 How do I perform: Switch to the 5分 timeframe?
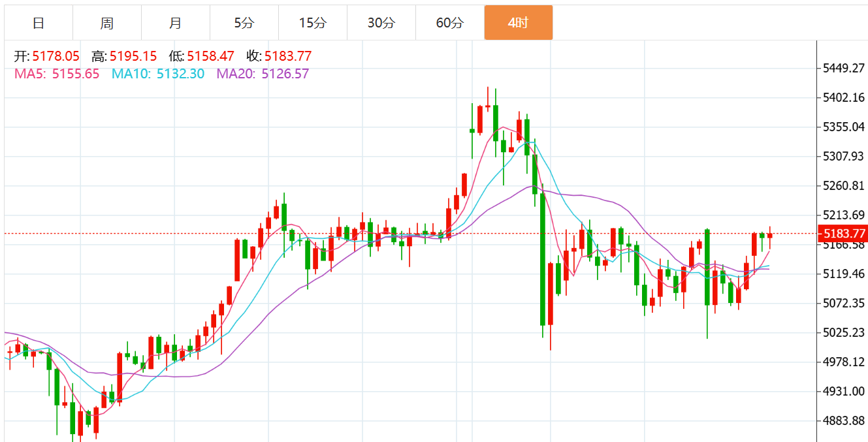244,23
